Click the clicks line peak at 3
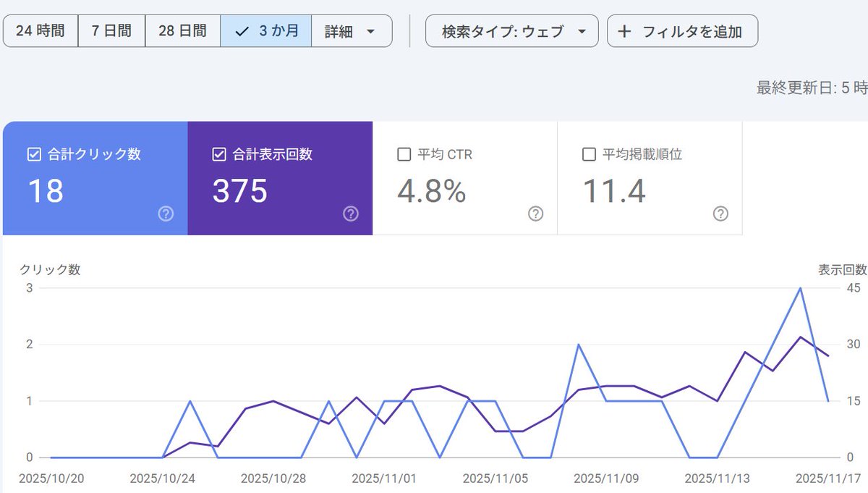Screen dimensions: 868x493 (800, 288)
